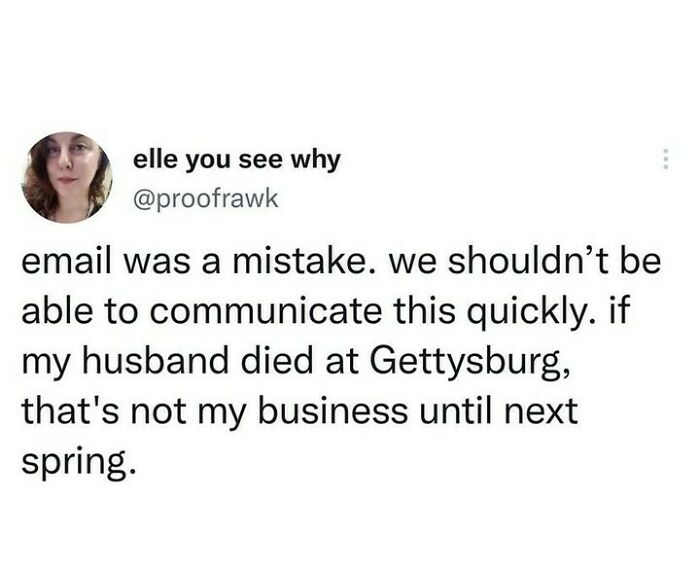Screen dimensions: 700x570
Task: Open the three-dot more options menu
Action: (666, 158)
